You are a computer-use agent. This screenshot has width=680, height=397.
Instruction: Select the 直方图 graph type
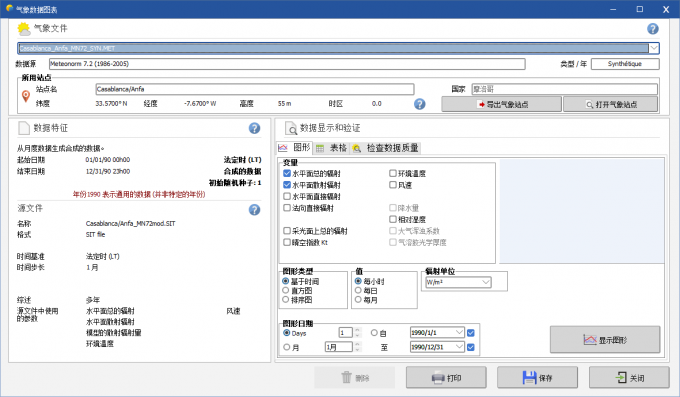[x=286, y=290]
